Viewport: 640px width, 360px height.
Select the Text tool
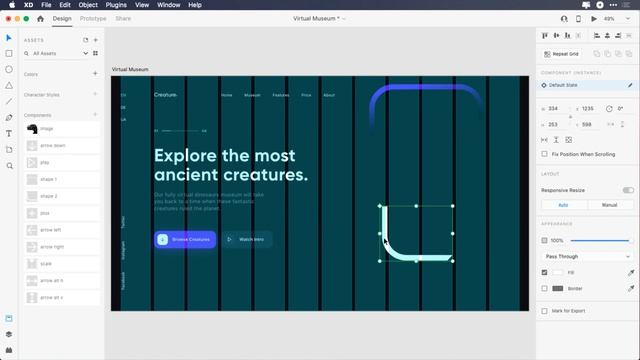(9, 133)
